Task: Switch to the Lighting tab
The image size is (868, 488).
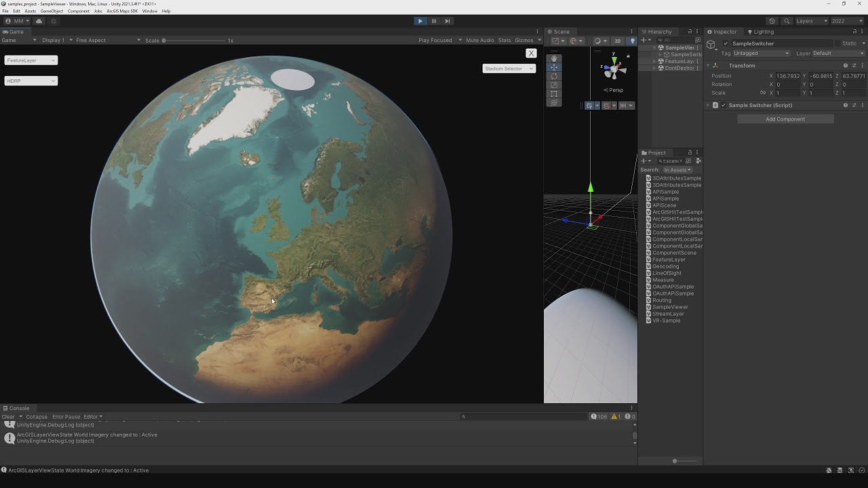Action: (x=760, y=32)
